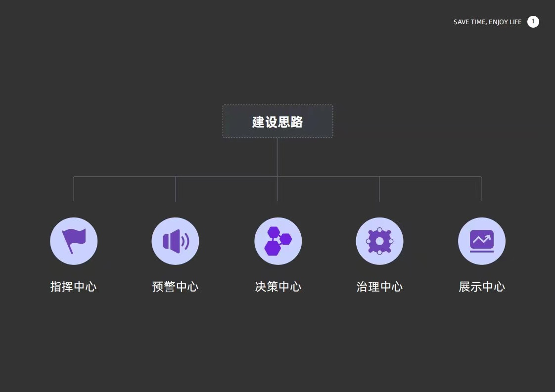The height and width of the screenshot is (392, 555).
Task: Click the 指挥中心 label
Action: coord(73,287)
